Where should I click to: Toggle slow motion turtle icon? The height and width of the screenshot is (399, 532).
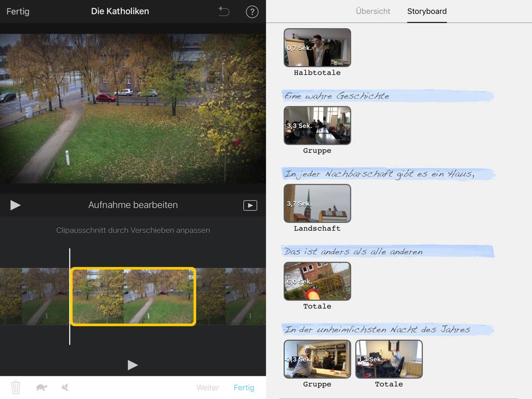pos(42,387)
